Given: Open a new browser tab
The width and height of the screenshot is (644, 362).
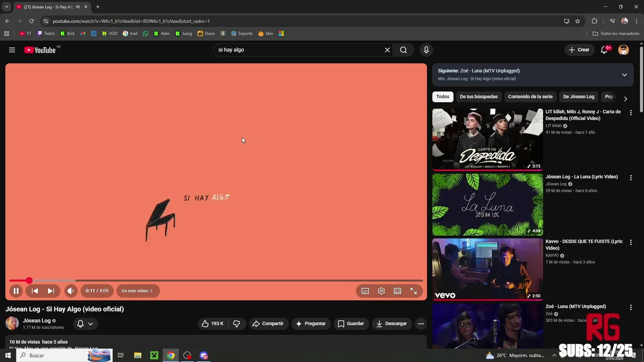Looking at the screenshot, I should point(98,7).
